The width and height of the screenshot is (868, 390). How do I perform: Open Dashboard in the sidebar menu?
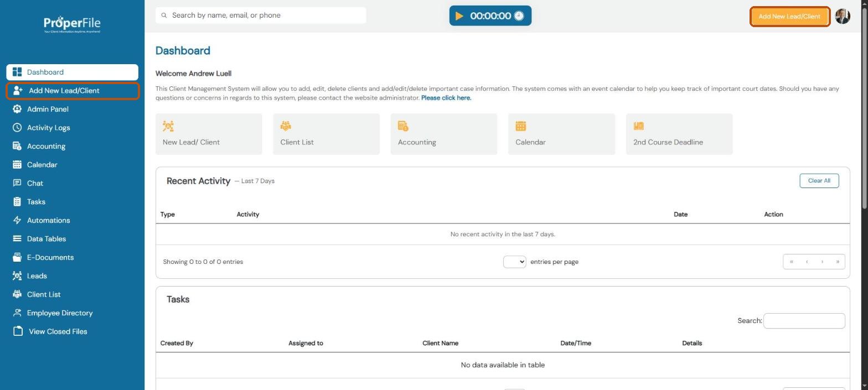[73, 72]
